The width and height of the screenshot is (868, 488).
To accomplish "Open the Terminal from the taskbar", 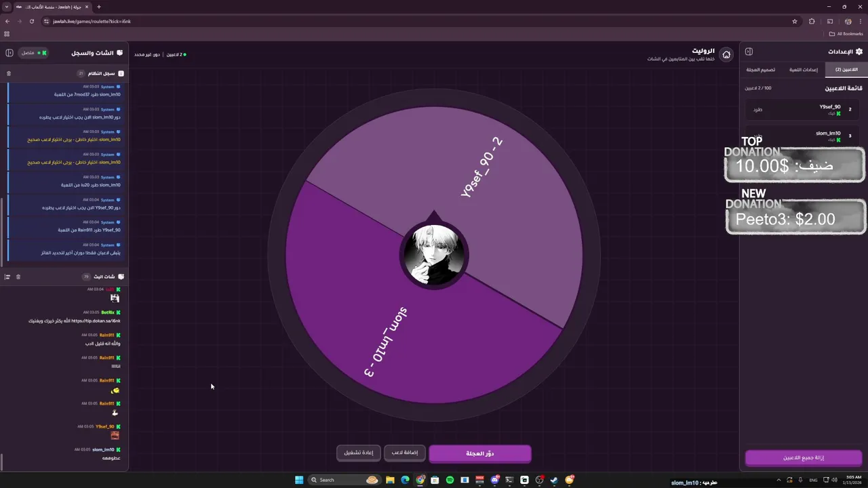I will point(509,480).
